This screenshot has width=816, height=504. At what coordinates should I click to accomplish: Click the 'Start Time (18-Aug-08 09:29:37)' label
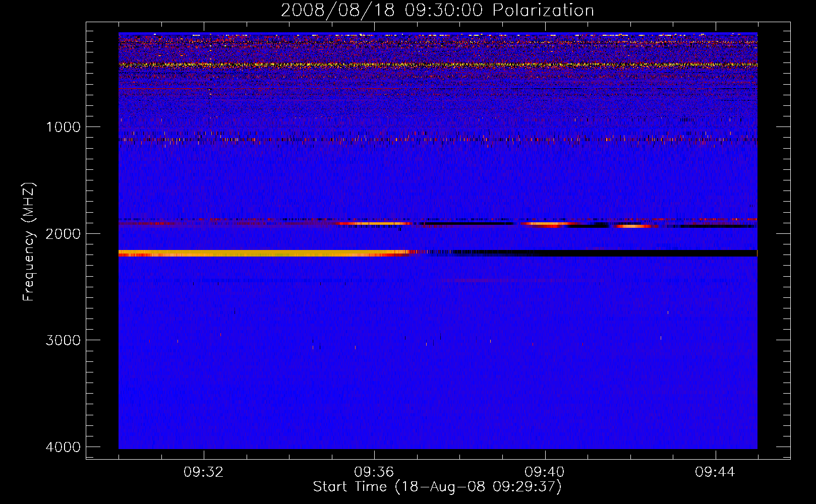click(437, 487)
